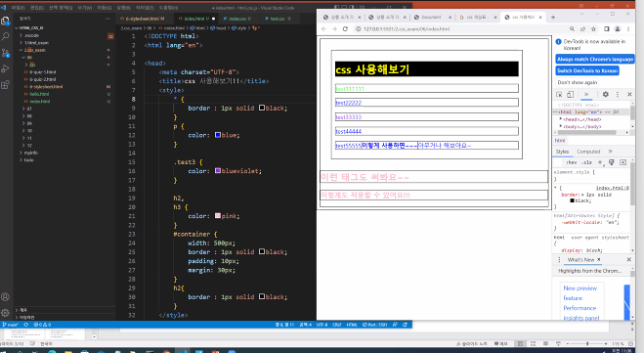Close the DevTools panel
The width and height of the screenshot is (644, 353).
[629, 95]
